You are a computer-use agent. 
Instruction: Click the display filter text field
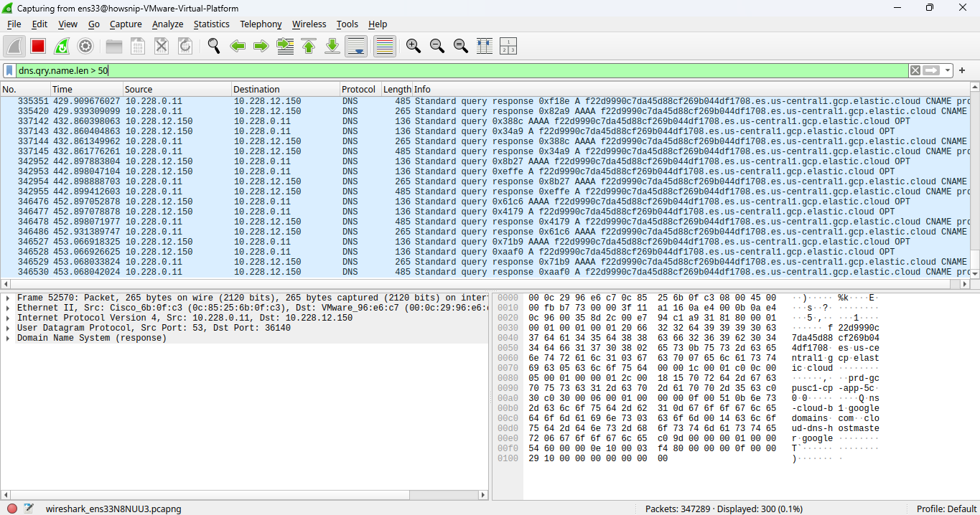(x=462, y=70)
